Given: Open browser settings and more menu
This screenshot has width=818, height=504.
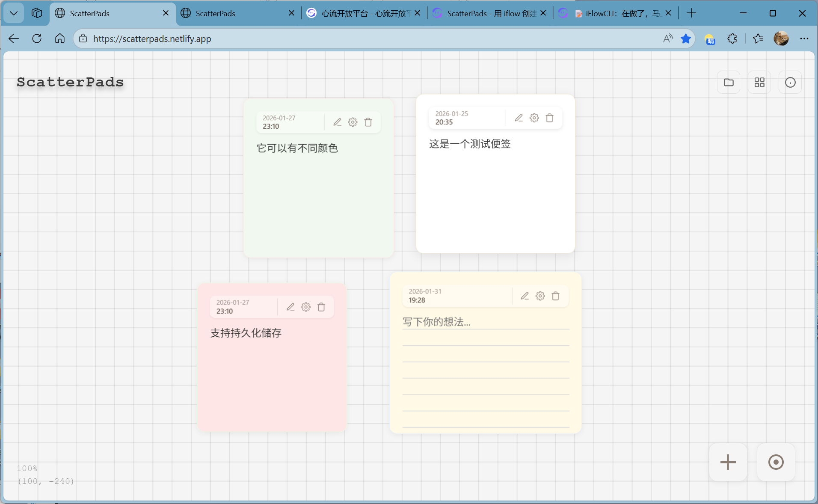Looking at the screenshot, I should tap(804, 39).
